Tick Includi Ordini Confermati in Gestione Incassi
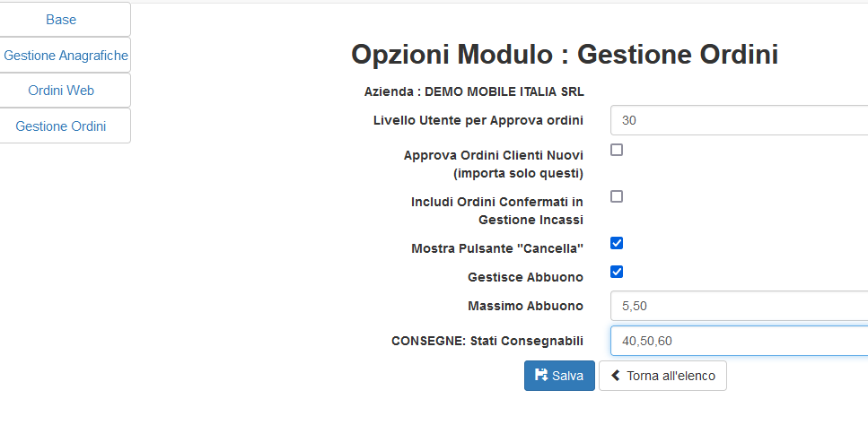The image size is (868, 425). point(617,196)
